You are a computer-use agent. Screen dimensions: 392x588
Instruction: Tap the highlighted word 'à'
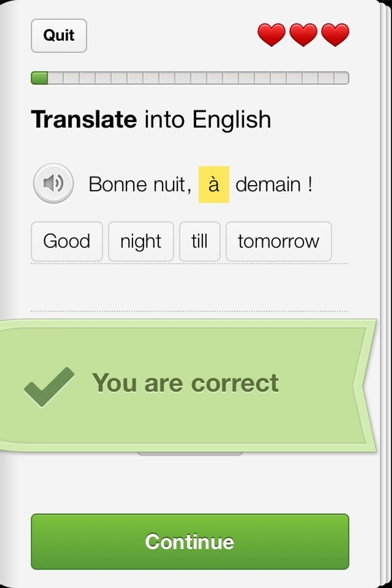point(214,184)
